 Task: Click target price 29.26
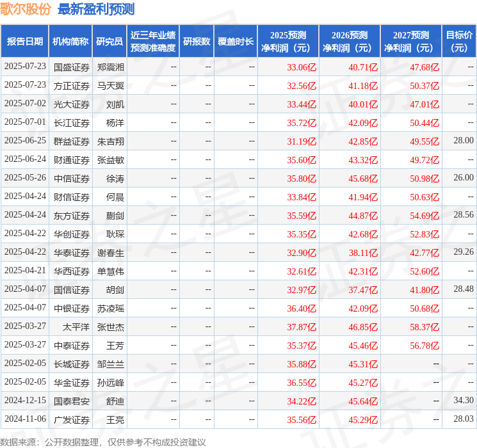coord(464,252)
